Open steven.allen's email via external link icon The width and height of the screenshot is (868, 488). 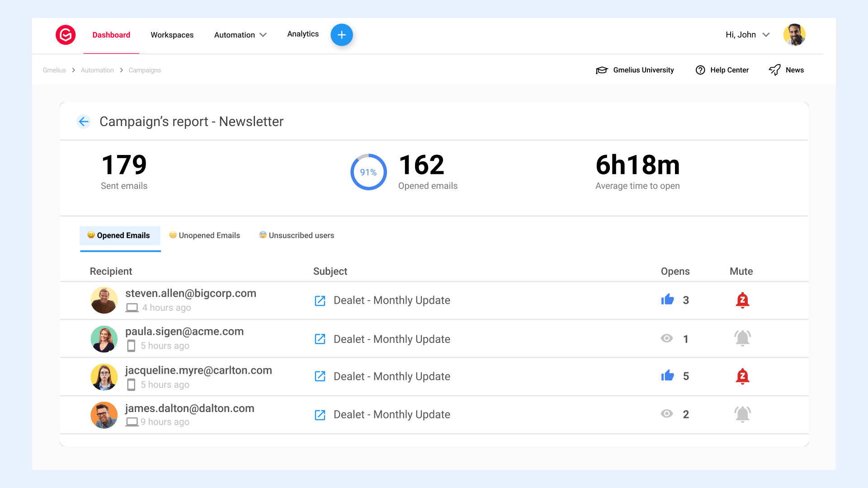[x=320, y=300]
